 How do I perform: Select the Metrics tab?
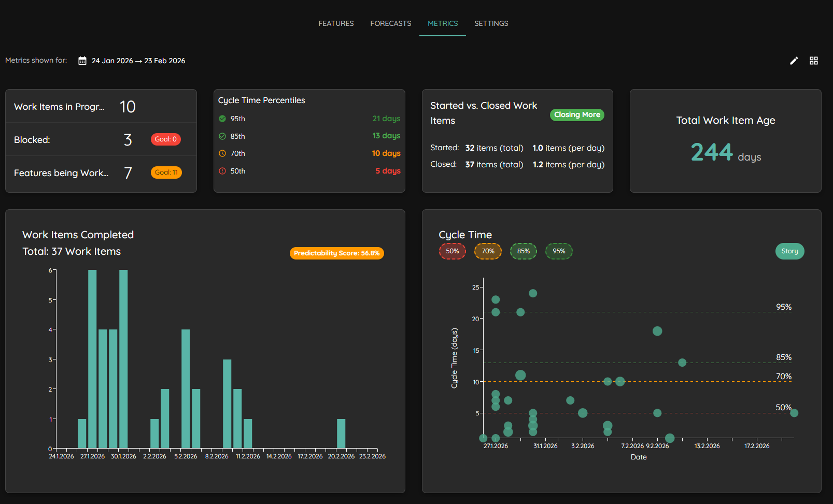pos(443,23)
